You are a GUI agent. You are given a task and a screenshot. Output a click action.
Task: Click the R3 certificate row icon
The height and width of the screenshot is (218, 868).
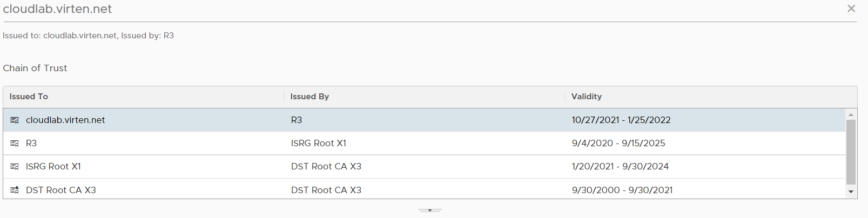tap(15, 144)
